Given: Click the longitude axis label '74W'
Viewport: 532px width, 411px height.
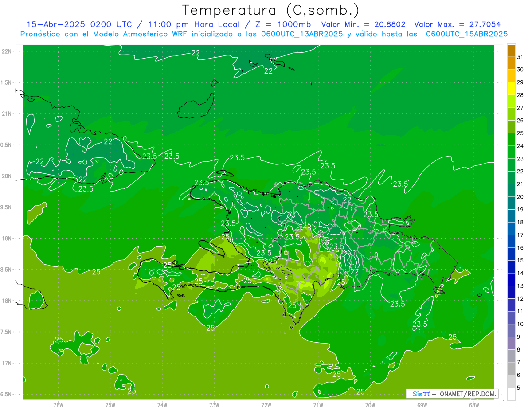Looking at the screenshot, I should [x=162, y=405].
